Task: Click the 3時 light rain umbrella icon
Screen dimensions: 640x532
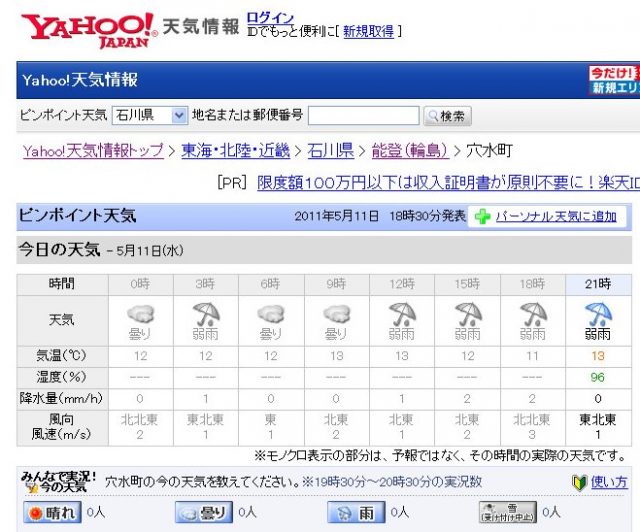Action: click(205, 314)
